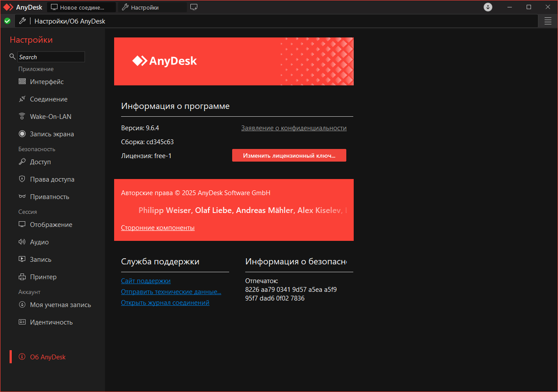
Task: Click the Безопасность section label
Action: 37,149
